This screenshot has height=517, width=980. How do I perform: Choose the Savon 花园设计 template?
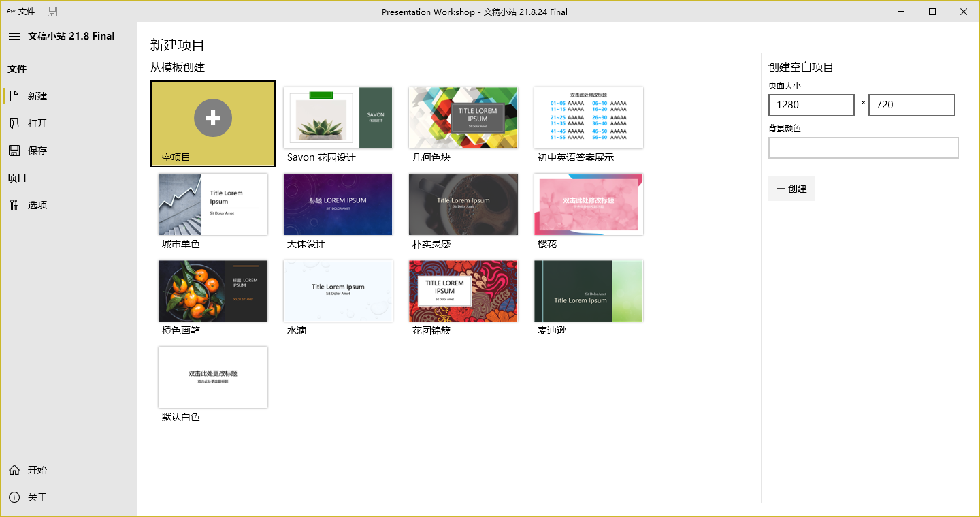point(338,118)
